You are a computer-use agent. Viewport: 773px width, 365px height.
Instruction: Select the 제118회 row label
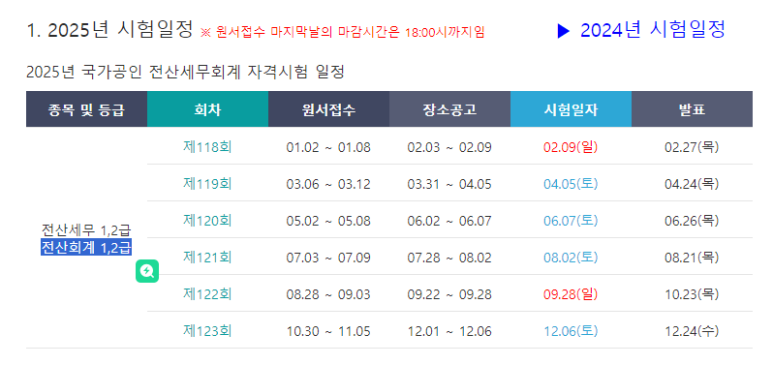tap(208, 147)
